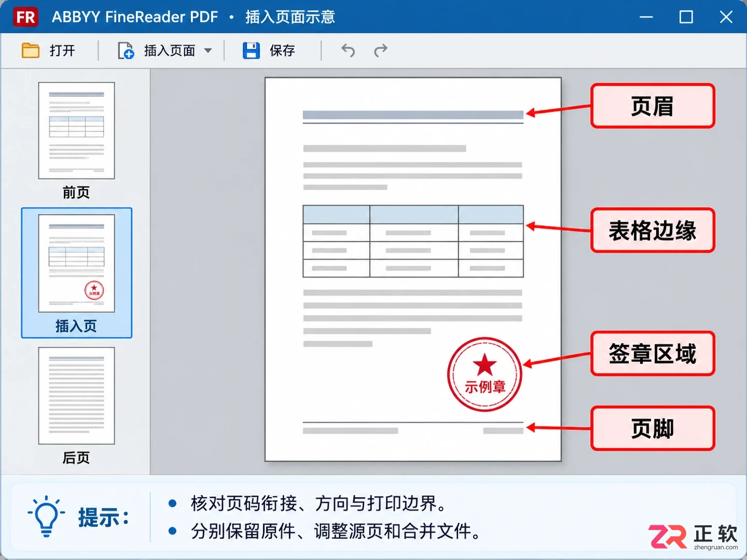Screen dimensions: 747x560
Task: Click the floppy disk 保存 icon
Action: tap(252, 50)
